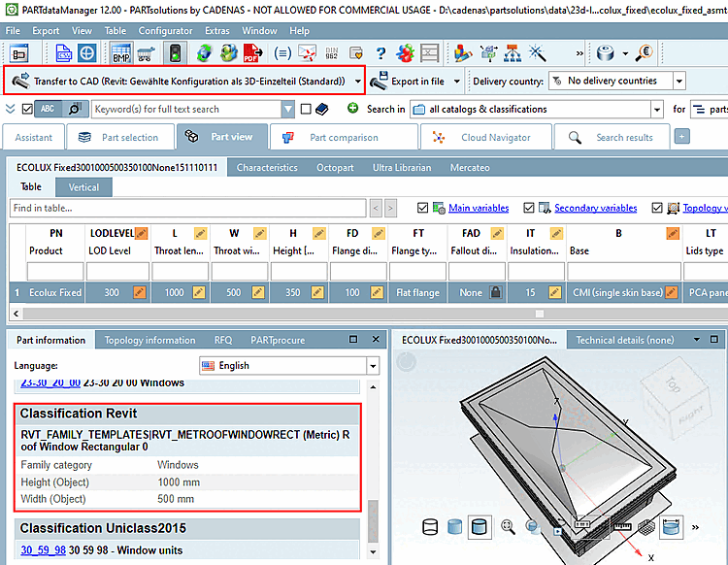Click the Find in table input field
Viewport: 728px width, 565px height.
click(x=187, y=208)
